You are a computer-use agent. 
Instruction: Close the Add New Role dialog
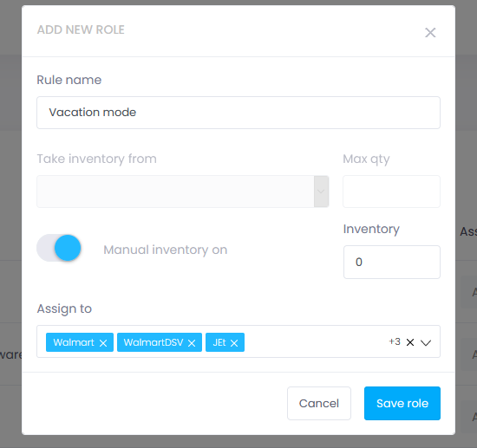[430, 33]
